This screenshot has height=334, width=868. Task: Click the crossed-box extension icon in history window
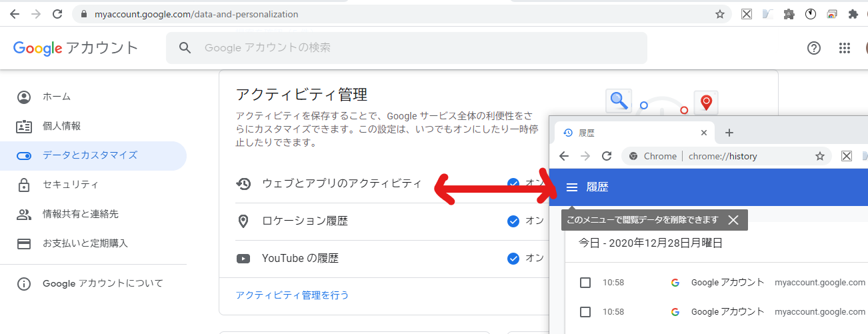(847, 156)
